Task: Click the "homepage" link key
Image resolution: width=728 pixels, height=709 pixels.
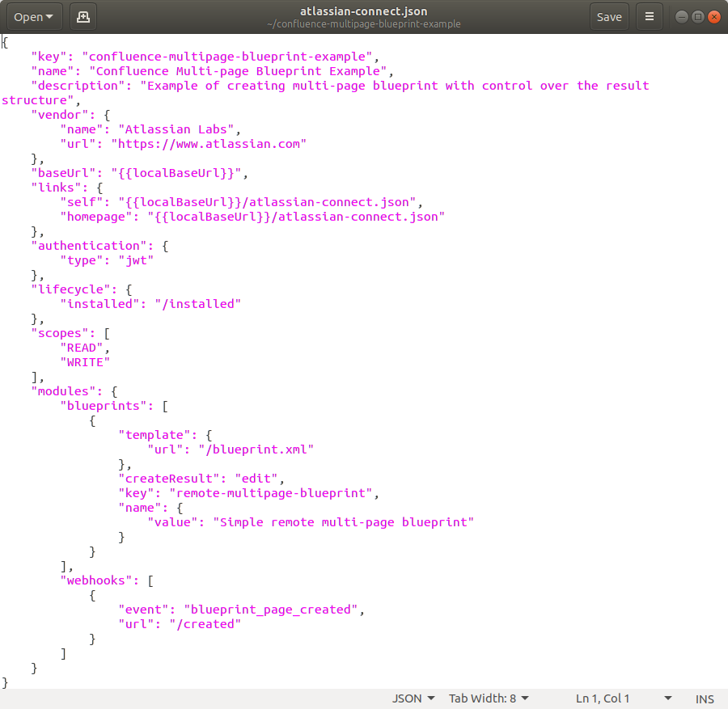Action: click(96, 217)
